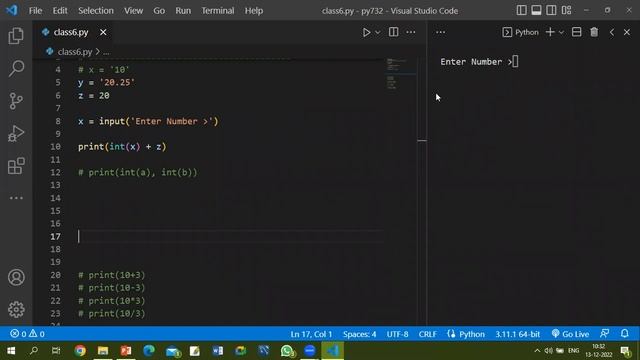
Task: Open notifications bell in status bar
Action: tap(624, 334)
